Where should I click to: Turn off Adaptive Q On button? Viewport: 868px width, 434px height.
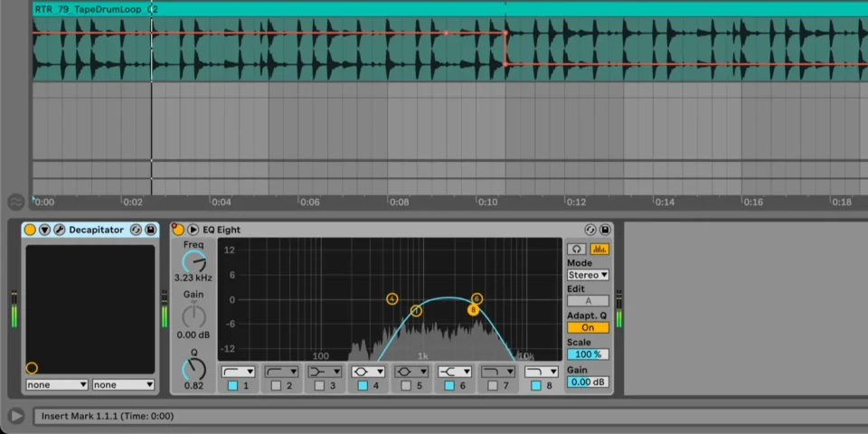click(x=588, y=327)
